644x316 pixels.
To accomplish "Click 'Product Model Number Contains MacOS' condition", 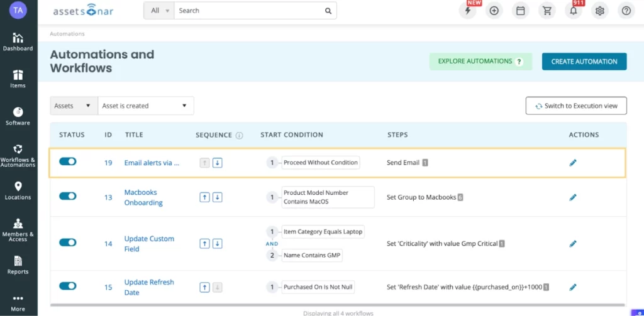I will coord(328,197).
